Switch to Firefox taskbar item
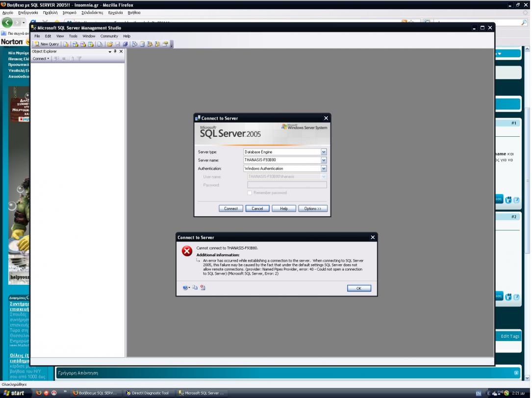The height and width of the screenshot is (398, 532). point(95,393)
